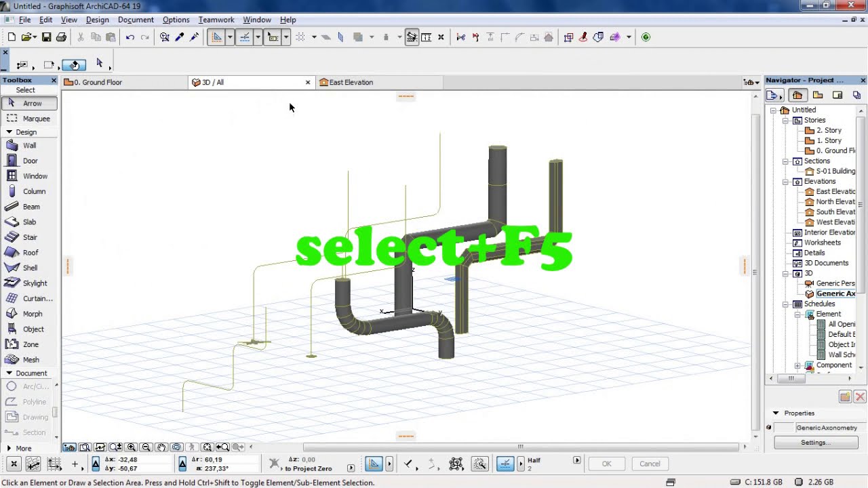Select the Pick Up Parameters eyedropper

[x=180, y=37]
